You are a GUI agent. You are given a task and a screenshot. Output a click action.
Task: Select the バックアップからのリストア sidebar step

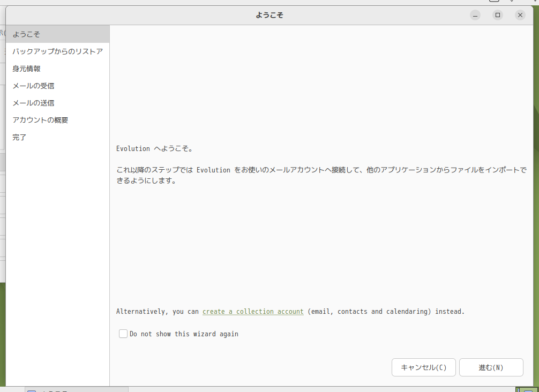(x=58, y=51)
